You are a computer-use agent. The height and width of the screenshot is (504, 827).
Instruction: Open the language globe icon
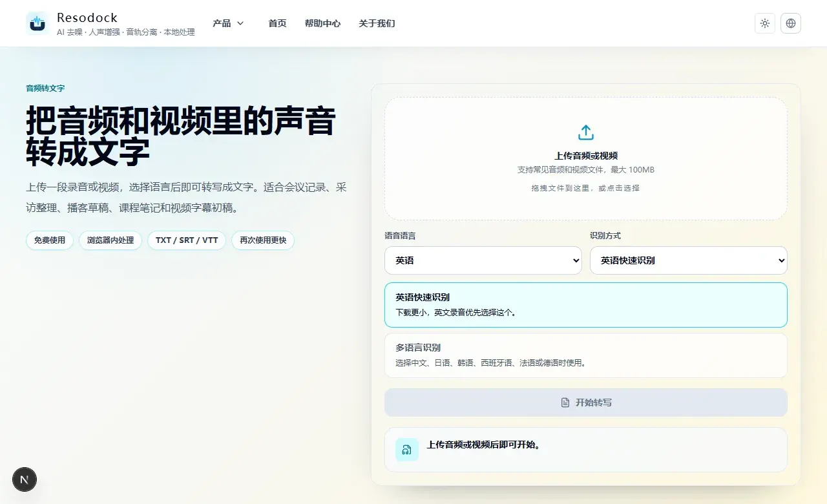[791, 23]
